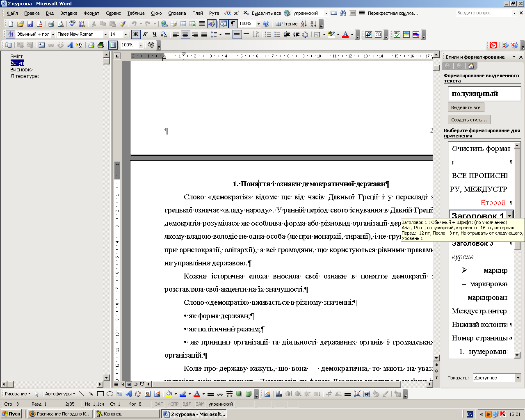Image resolution: width=525 pixels, height=420 pixels.
Task: Toggle the Document Map button
Action: (224, 24)
